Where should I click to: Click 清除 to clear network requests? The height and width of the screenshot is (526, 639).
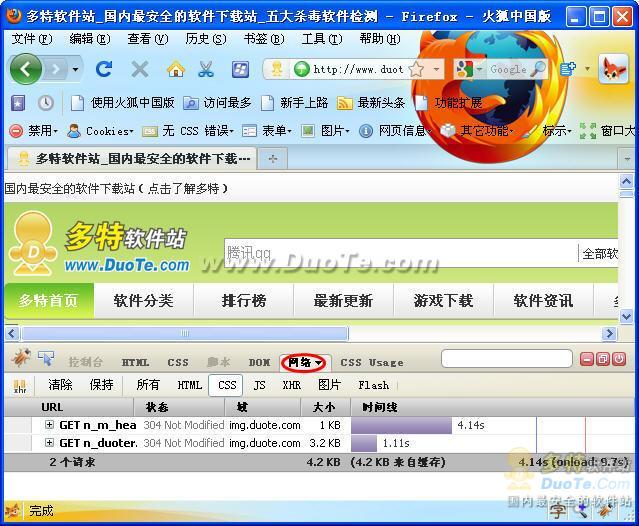point(60,385)
